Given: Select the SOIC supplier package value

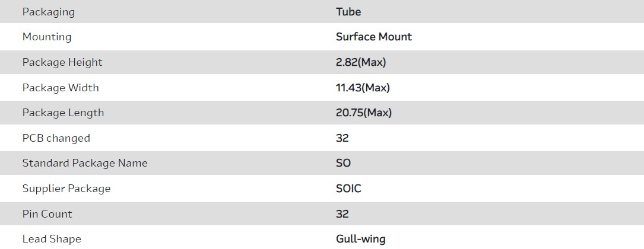Looking at the screenshot, I should point(348,189).
